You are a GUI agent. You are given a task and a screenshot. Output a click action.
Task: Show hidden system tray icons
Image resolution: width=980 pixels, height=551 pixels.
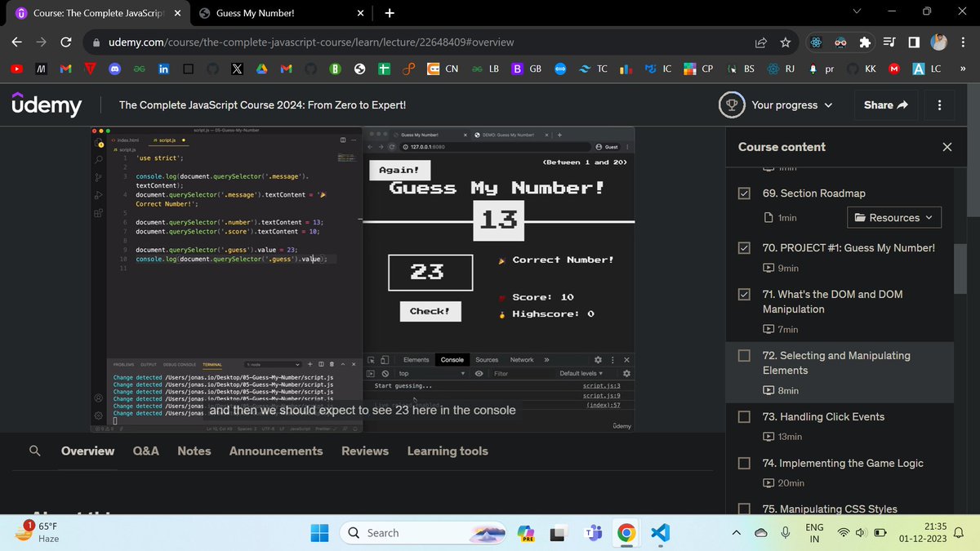click(736, 533)
